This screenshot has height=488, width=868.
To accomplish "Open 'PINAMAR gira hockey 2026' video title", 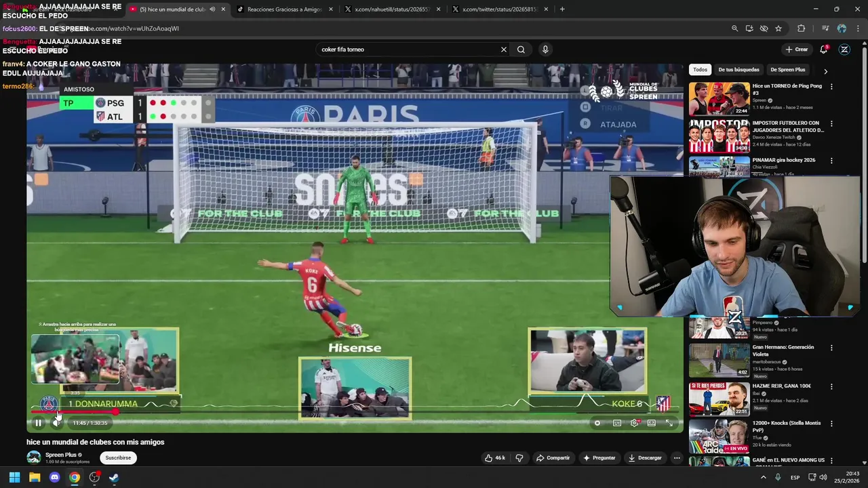I will [783, 160].
